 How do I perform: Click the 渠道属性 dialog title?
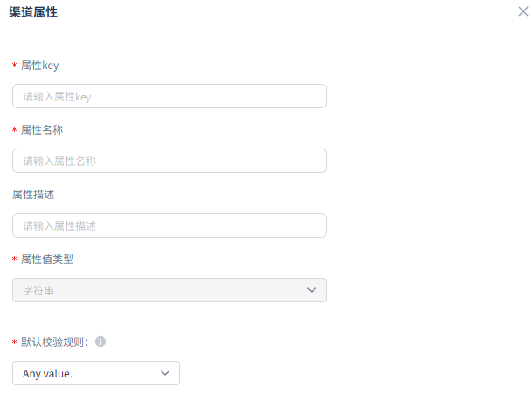point(34,13)
